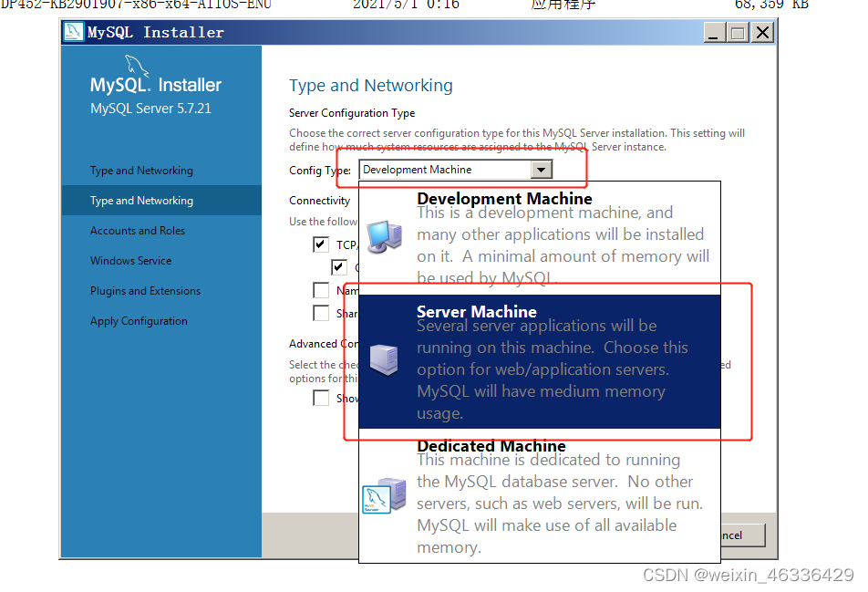
Task: Open the Plugins and Extensions step
Action: click(146, 291)
